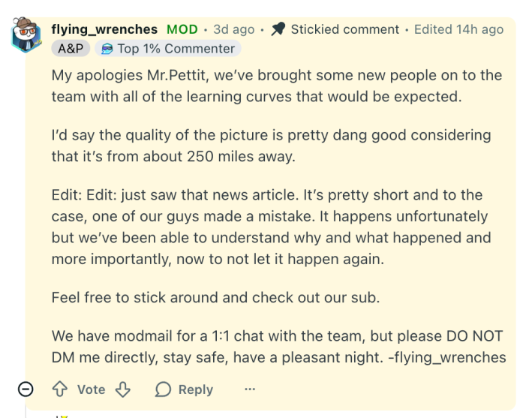The width and height of the screenshot is (532, 418).
Task: Open the more options ellipsis menu
Action: coord(248,389)
